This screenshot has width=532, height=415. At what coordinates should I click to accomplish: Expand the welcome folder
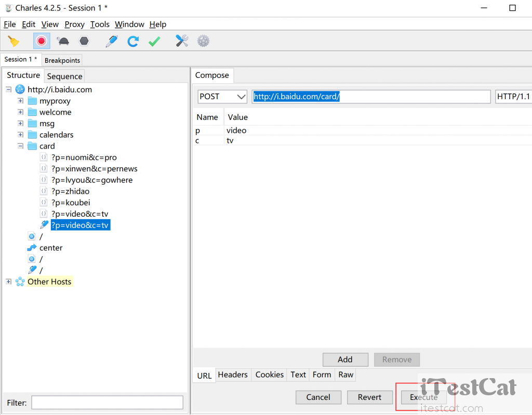point(20,112)
